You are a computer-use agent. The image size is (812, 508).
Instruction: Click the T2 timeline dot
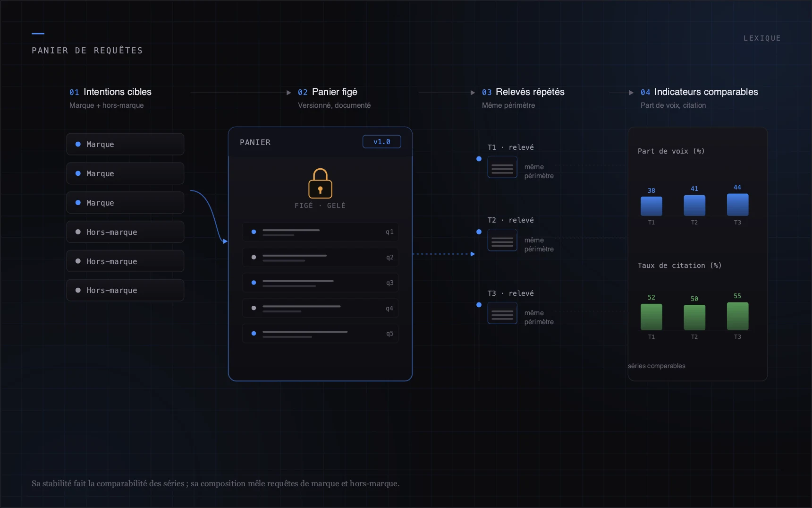point(479,232)
